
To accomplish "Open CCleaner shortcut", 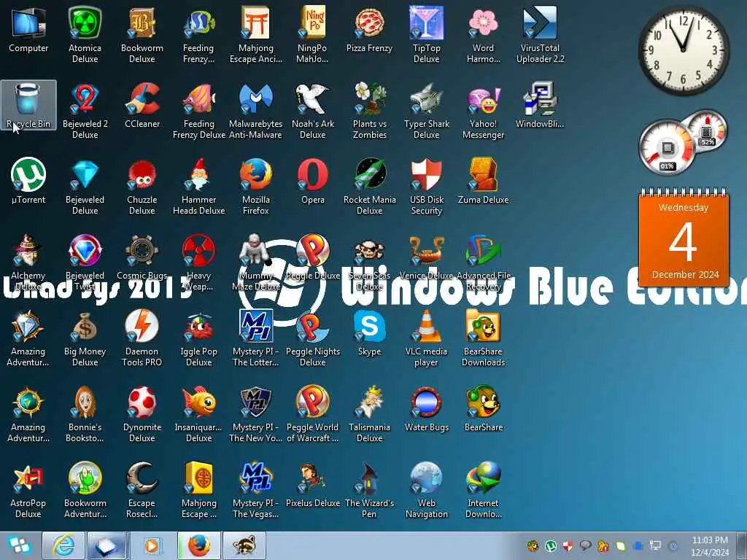I will [142, 105].
